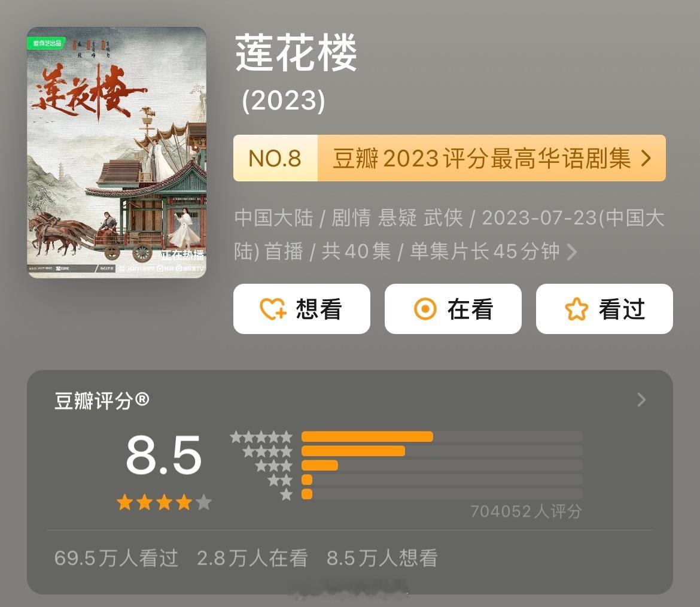Tap the green 爱奇艺出品 badge on poster
The height and width of the screenshot is (607, 700).
click(47, 43)
